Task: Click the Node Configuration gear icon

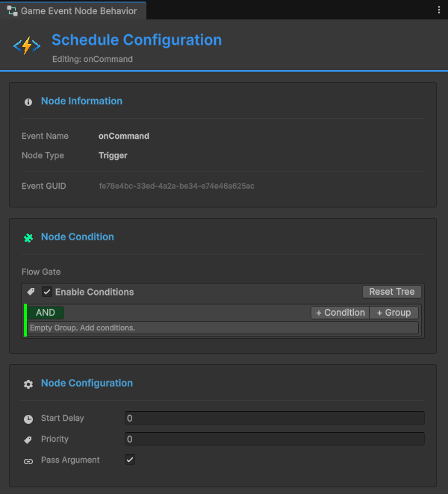Action: (x=28, y=384)
